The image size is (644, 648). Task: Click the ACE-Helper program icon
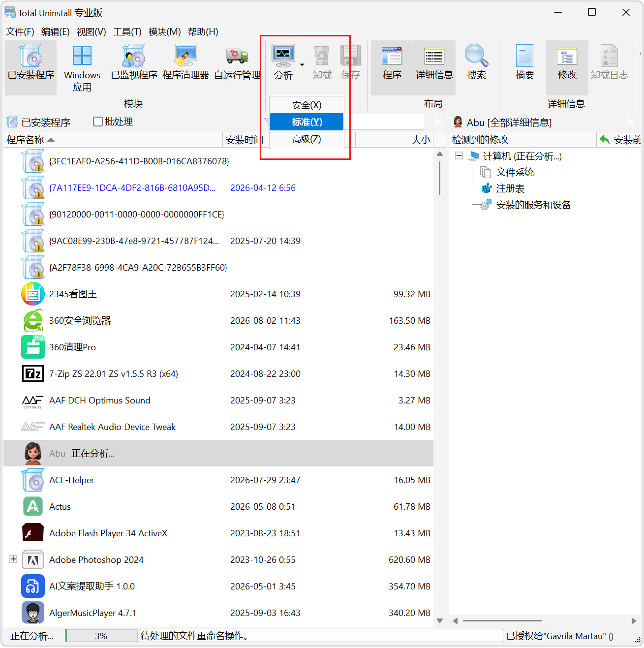33,480
